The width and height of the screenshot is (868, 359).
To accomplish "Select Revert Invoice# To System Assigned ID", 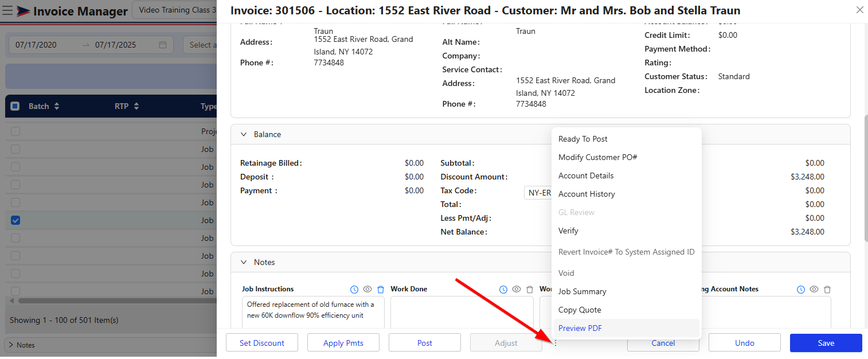I will (627, 252).
